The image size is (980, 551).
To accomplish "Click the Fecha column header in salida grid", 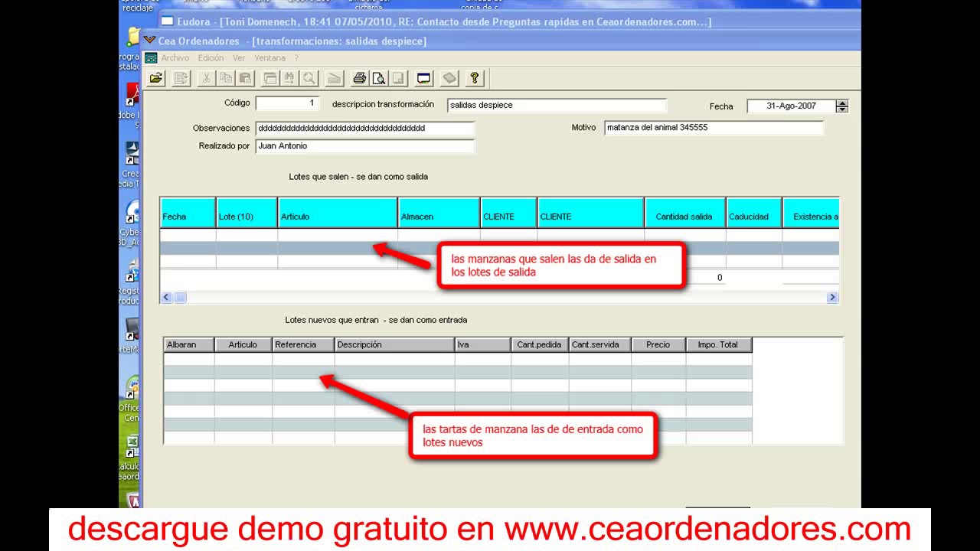I will 188,213.
